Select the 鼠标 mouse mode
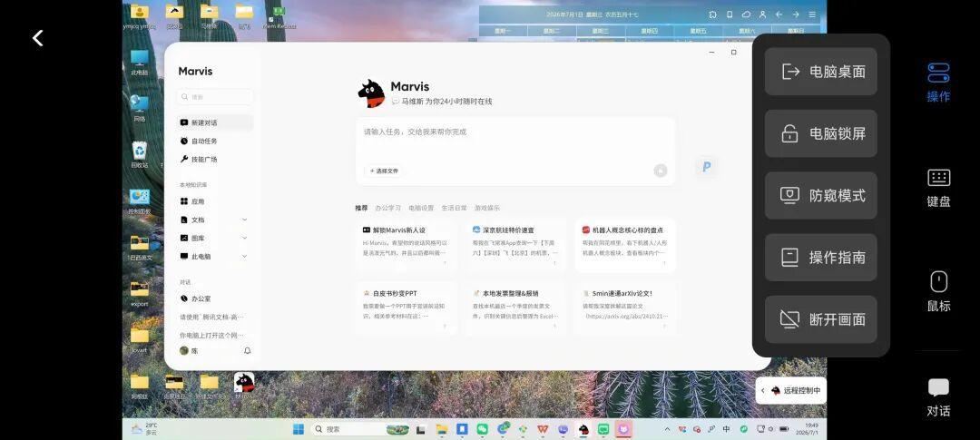980x440 pixels. tap(938, 292)
